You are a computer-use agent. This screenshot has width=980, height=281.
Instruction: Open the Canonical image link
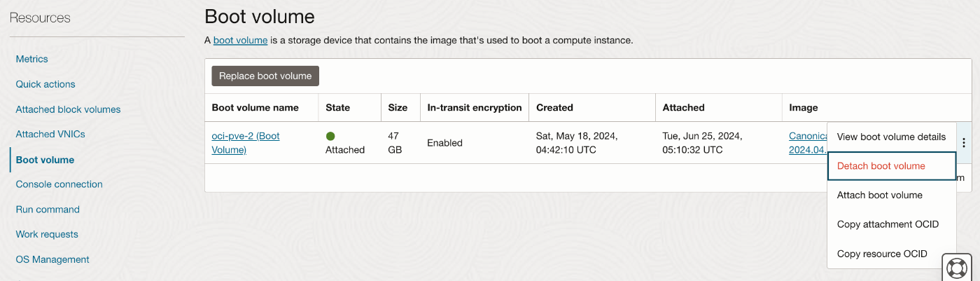pyautogui.click(x=808, y=143)
